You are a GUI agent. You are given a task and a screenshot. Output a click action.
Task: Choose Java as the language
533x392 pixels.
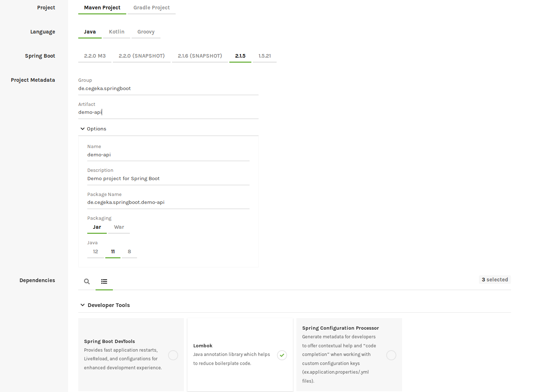click(90, 32)
